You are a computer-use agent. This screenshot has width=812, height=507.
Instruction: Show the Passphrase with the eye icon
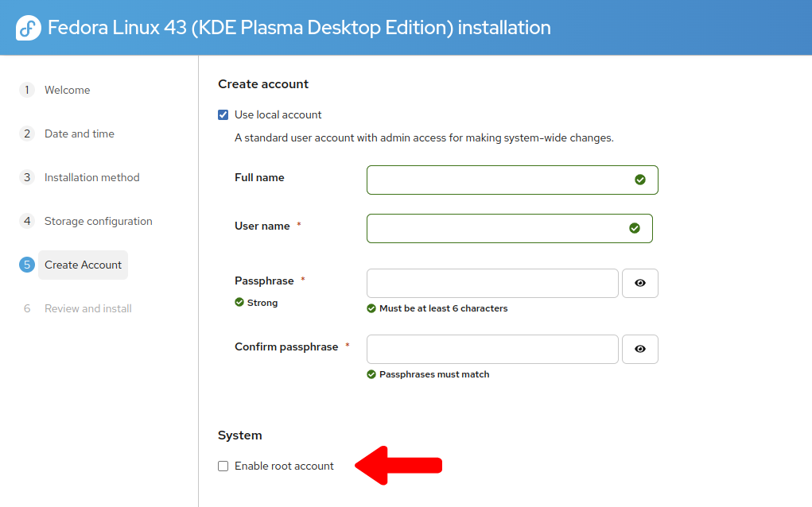click(x=640, y=284)
